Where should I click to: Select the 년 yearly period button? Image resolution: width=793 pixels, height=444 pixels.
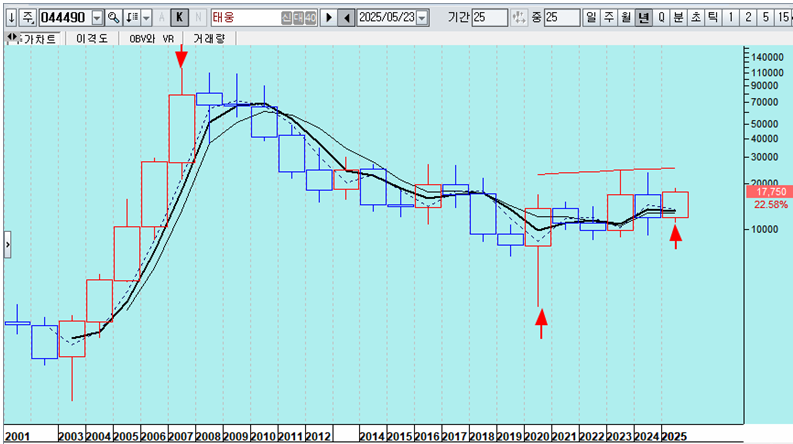coord(643,18)
